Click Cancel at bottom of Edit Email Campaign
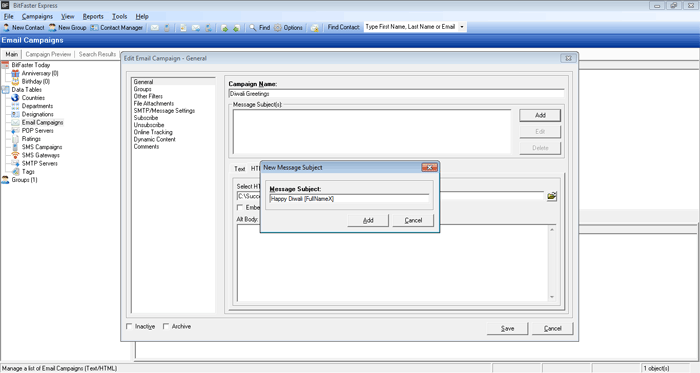Screen dimensions: 700x373 (552, 328)
